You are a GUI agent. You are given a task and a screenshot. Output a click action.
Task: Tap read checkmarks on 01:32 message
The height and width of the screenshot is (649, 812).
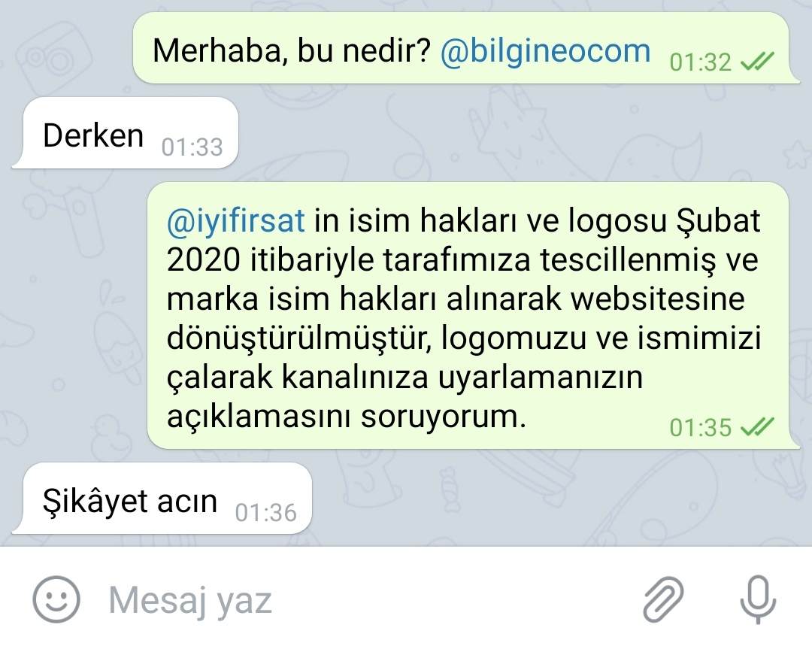click(757, 62)
